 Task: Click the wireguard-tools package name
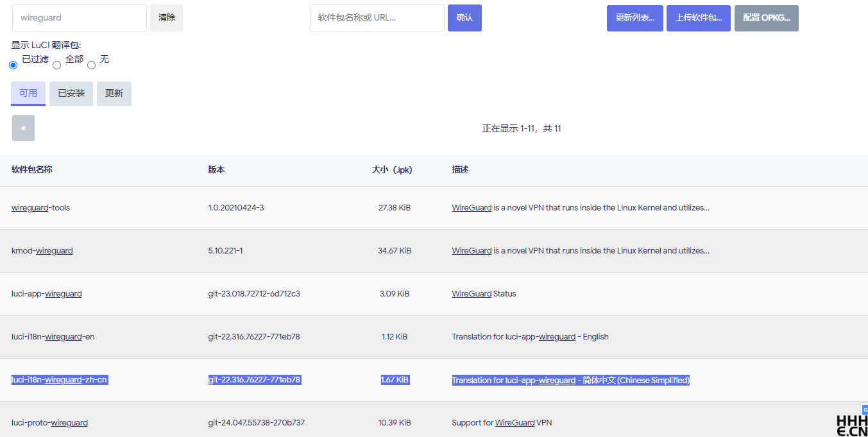[x=41, y=208]
